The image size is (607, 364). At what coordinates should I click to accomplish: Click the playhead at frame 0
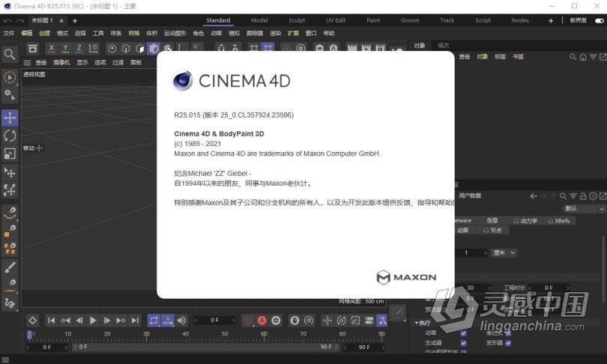coord(30,335)
